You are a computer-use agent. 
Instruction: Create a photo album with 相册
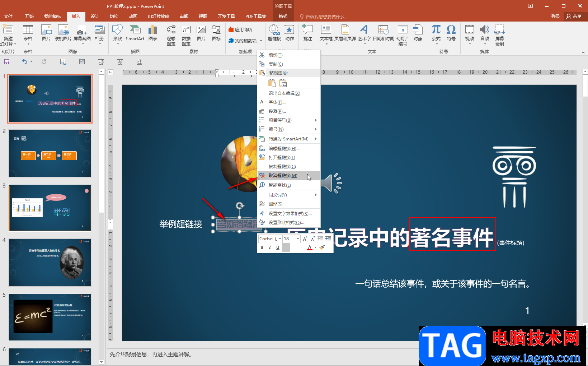(99, 35)
